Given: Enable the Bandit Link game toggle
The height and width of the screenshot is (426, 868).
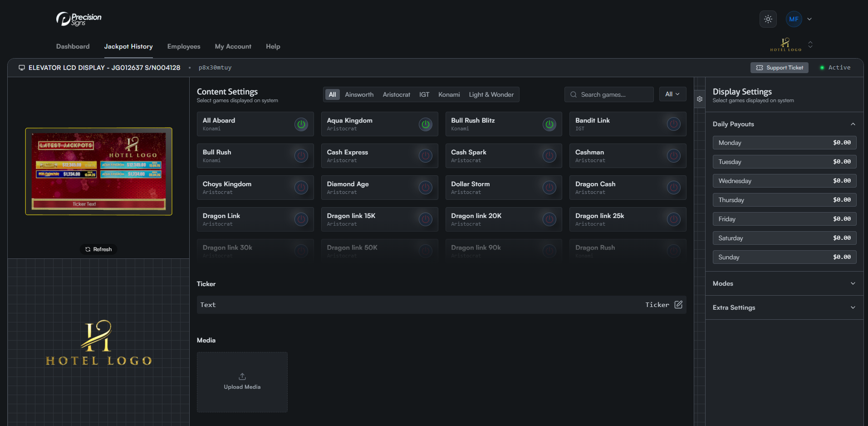Looking at the screenshot, I should point(673,124).
